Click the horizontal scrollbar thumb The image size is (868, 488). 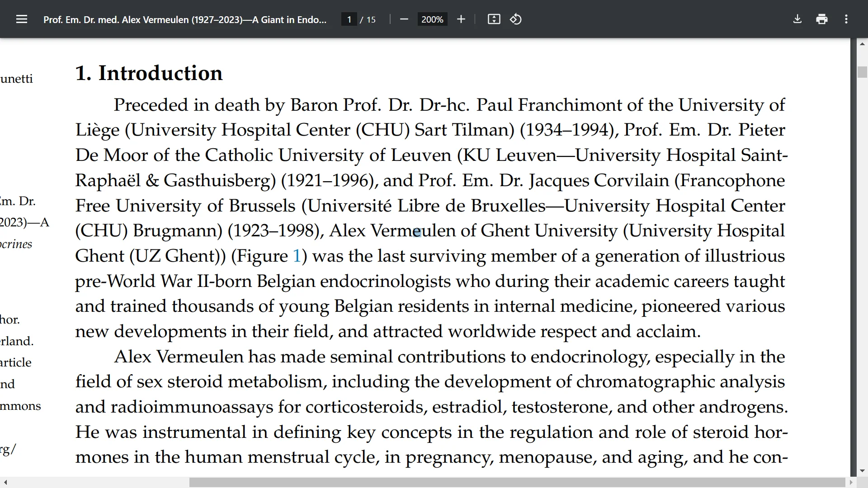[517, 483]
